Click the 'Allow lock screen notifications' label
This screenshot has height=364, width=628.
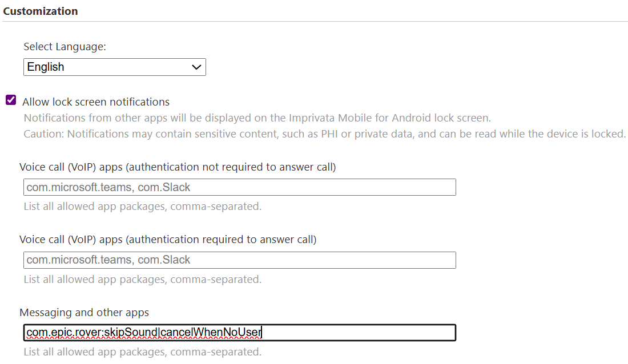(96, 102)
